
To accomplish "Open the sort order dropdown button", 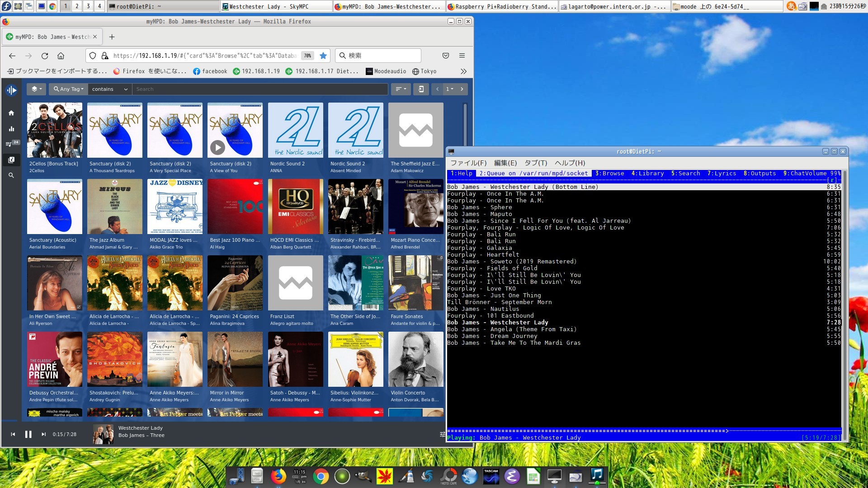I will tap(400, 89).
